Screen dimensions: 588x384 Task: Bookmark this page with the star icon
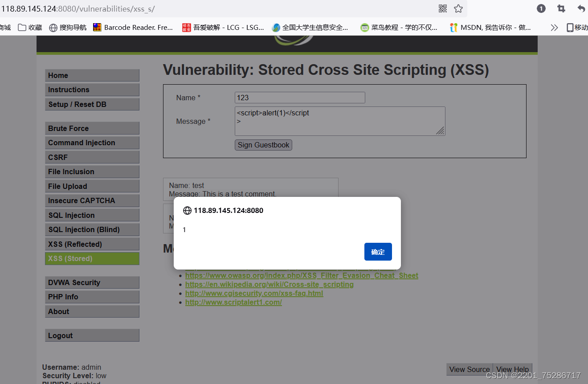coord(458,8)
